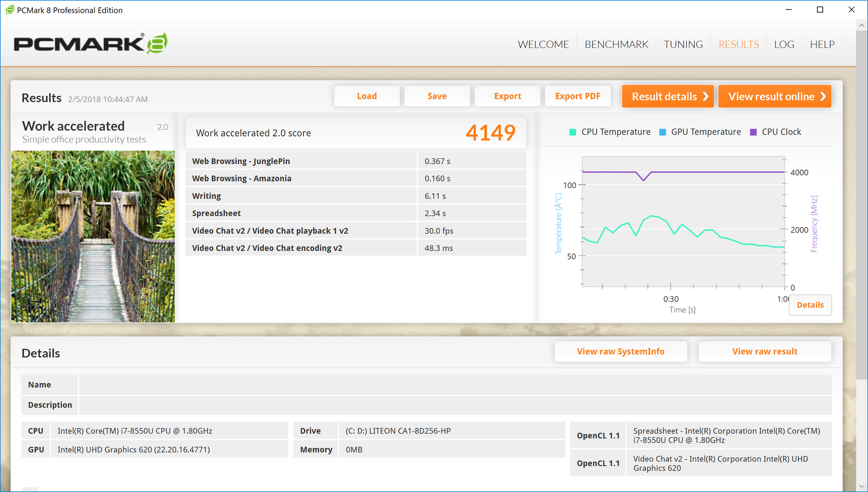Image resolution: width=868 pixels, height=492 pixels.
Task: Go to the Benchmark tab
Action: coord(616,44)
